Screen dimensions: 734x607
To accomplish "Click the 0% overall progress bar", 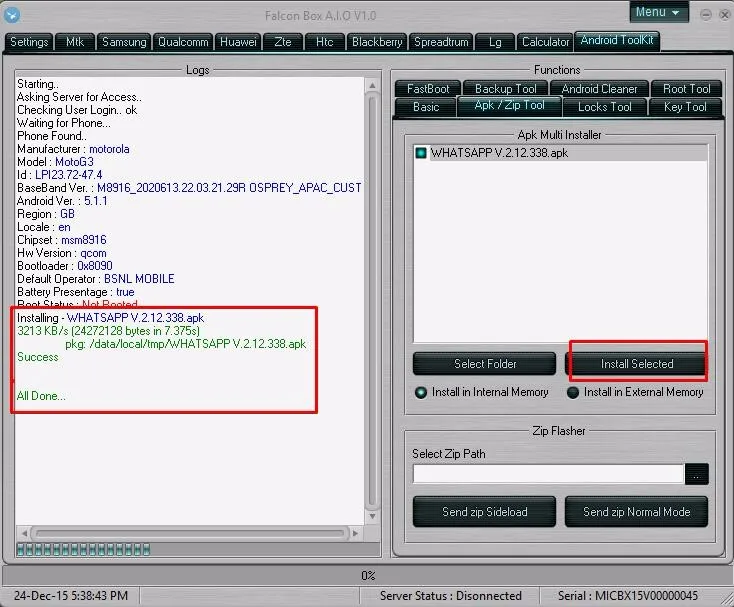I will click(x=367, y=575).
